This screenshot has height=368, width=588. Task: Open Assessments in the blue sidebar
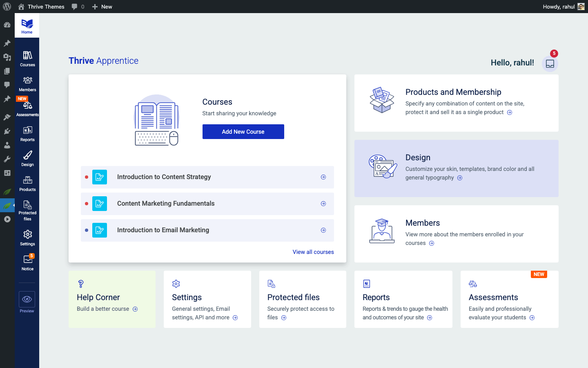click(x=27, y=109)
